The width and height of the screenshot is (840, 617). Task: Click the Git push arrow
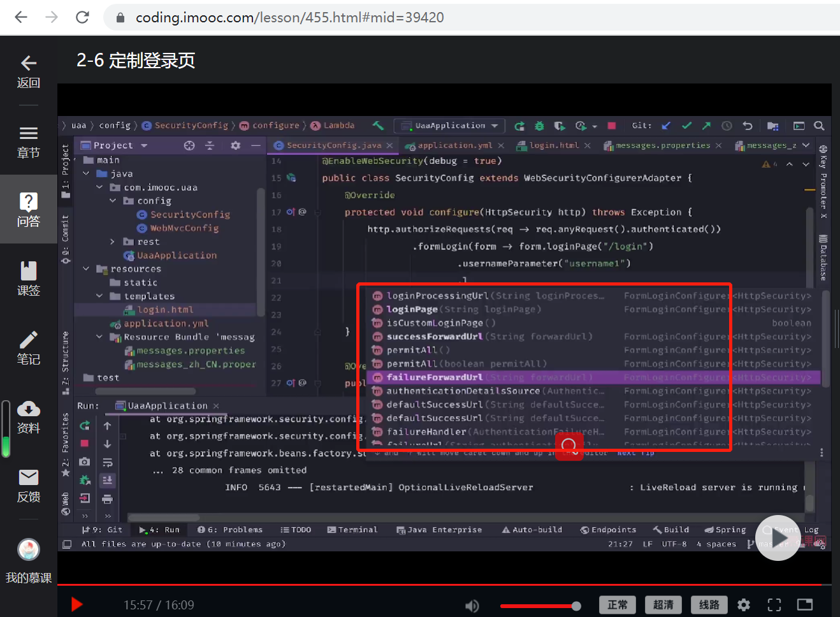coord(706,126)
